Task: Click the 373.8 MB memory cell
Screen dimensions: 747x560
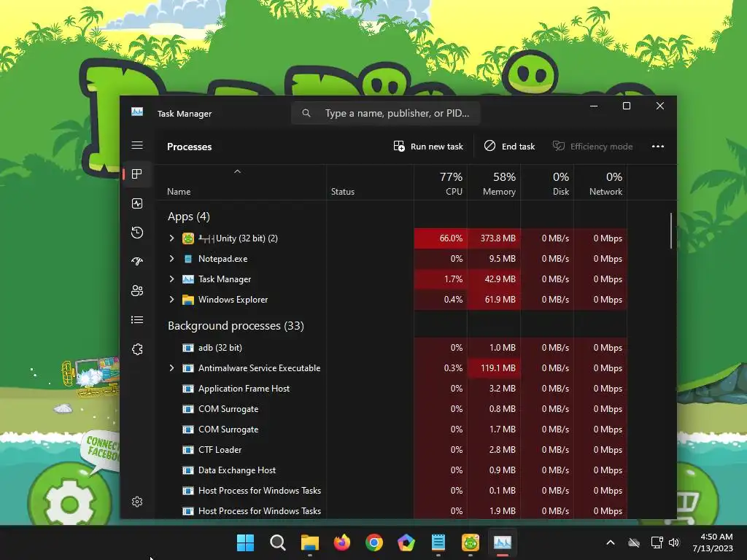Action: click(x=494, y=238)
